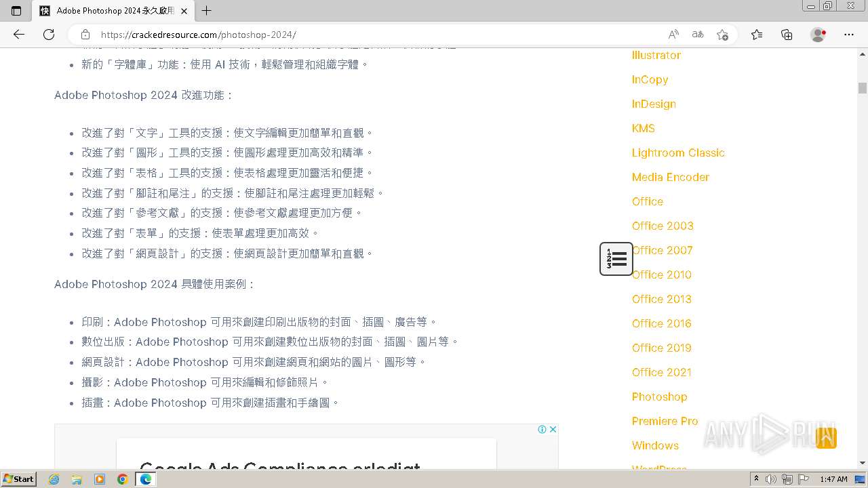Open the InDesign category link
Viewport: 868px width, 488px height.
654,104
